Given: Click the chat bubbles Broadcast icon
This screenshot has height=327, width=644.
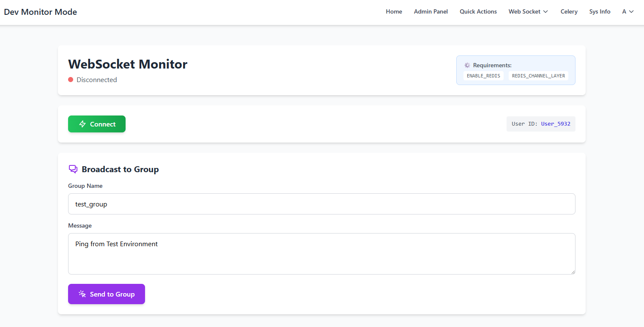Looking at the screenshot, I should (x=73, y=169).
